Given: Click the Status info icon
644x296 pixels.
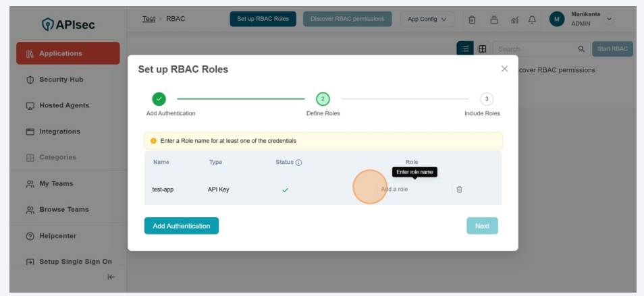Looking at the screenshot, I should [298, 162].
